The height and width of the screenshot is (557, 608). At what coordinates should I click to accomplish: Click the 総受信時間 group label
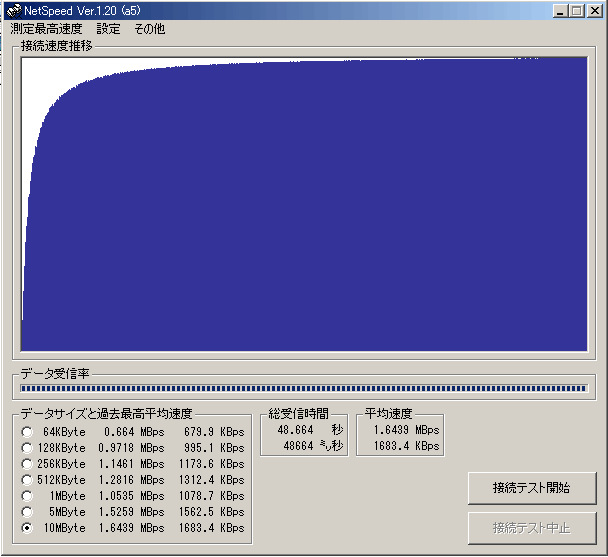tap(298, 413)
